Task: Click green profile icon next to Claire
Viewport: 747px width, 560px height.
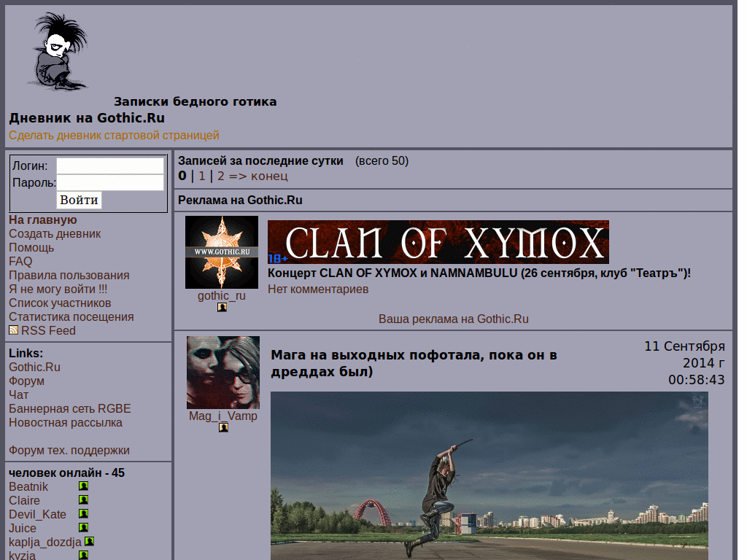Action: pyautogui.click(x=83, y=500)
